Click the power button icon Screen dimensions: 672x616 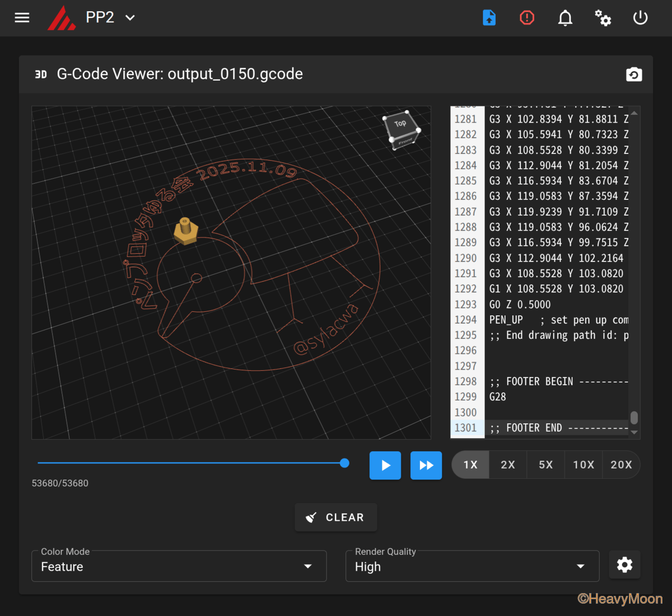coord(640,18)
